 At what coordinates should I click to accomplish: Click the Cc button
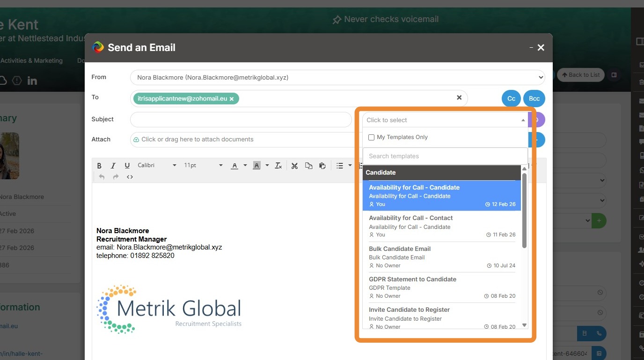(x=511, y=99)
